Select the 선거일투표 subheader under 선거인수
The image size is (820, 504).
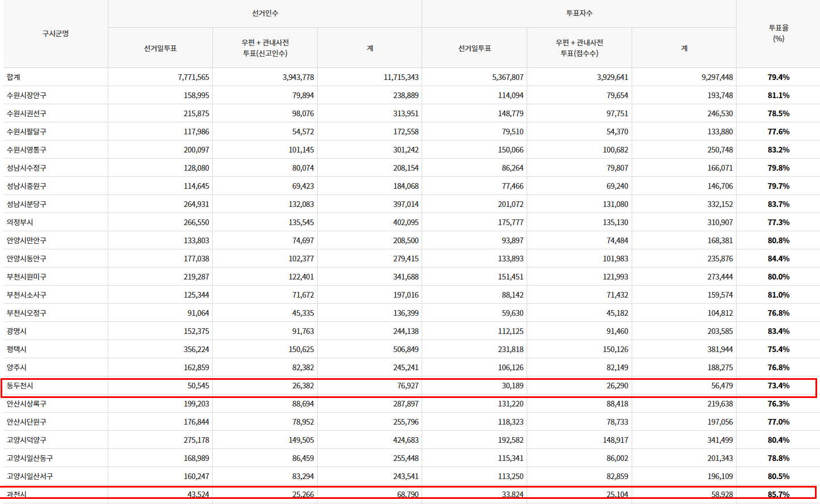(159, 48)
